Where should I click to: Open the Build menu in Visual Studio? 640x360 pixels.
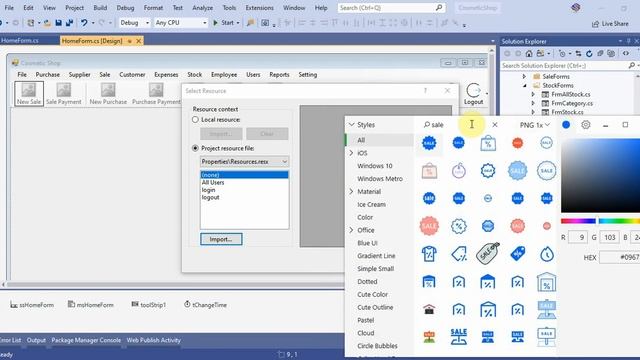click(x=100, y=8)
